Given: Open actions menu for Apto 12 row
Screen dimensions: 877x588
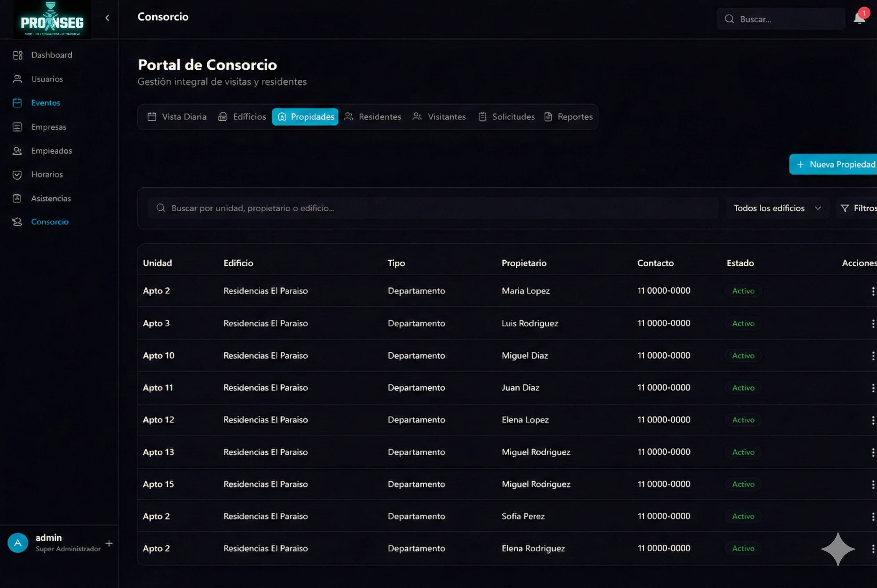Looking at the screenshot, I should [x=873, y=420].
